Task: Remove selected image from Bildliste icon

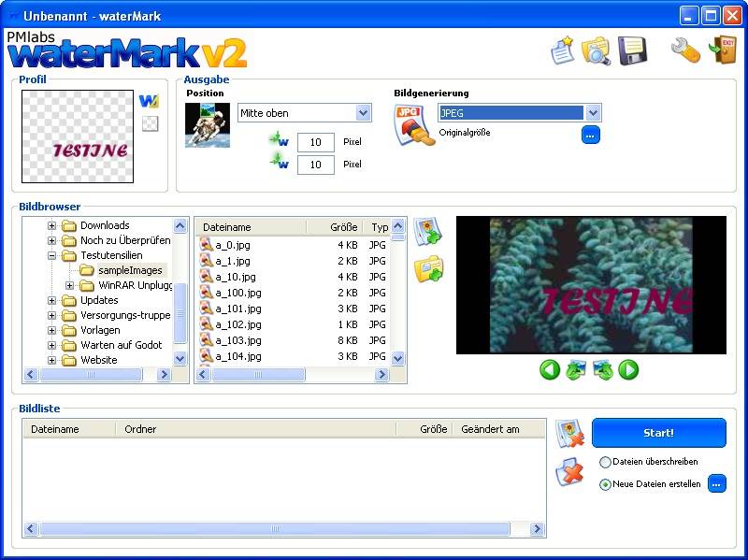Action: (569, 433)
